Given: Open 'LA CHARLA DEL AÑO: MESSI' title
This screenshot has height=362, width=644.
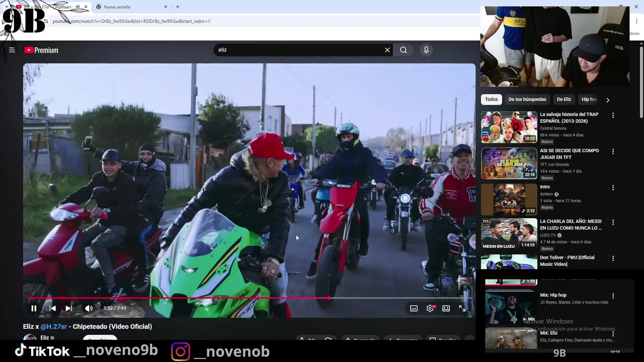Looking at the screenshot, I should tap(571, 224).
